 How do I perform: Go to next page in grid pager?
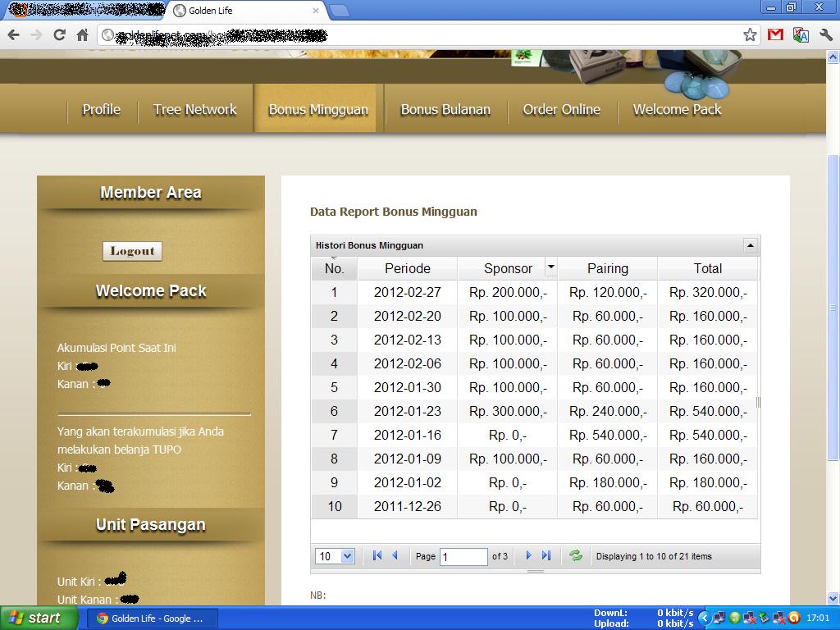(x=528, y=556)
